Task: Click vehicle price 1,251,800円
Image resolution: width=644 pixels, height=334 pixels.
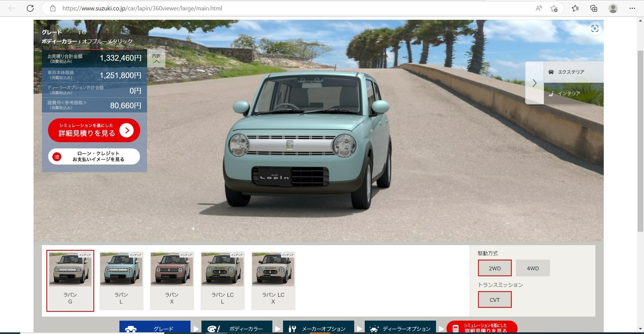Action: pos(120,75)
